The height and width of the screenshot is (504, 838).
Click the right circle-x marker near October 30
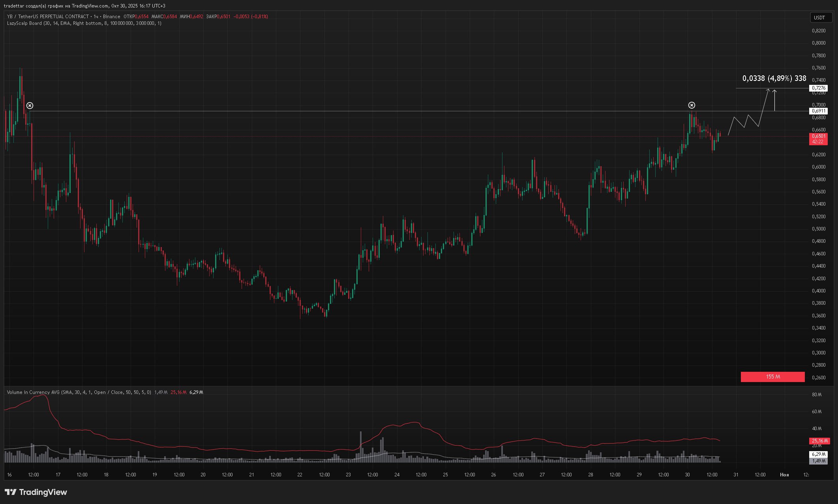pos(692,105)
